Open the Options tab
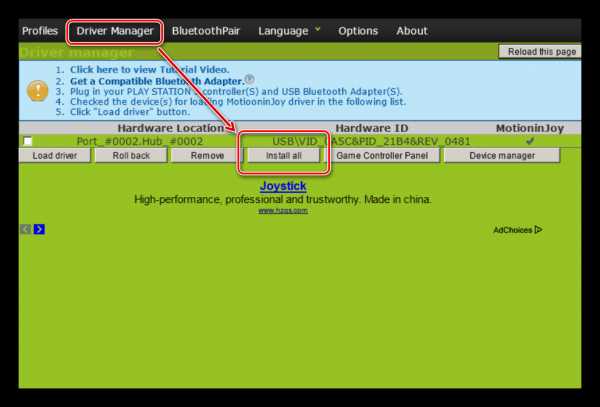 click(358, 31)
